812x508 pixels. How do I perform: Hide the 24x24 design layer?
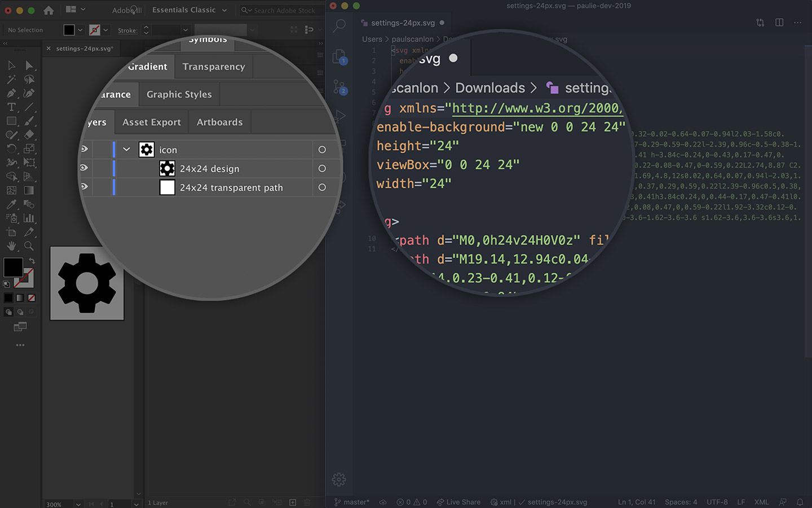[84, 168]
